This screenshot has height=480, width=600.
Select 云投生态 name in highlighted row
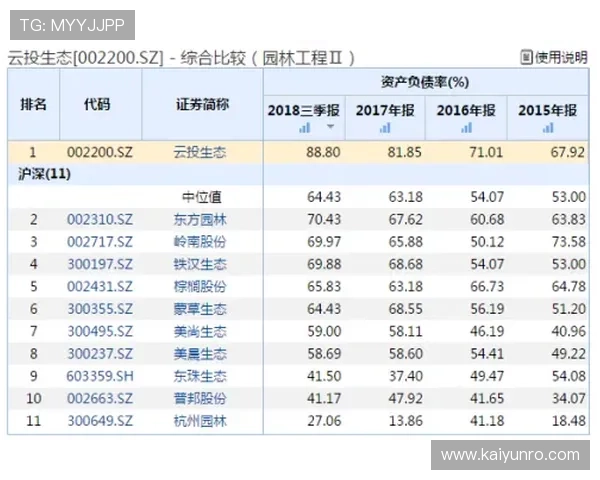pos(200,152)
